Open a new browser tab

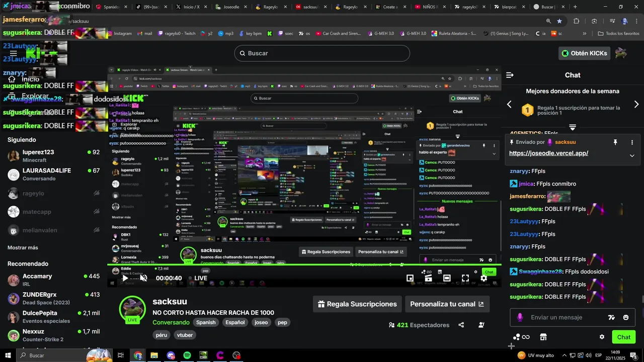click(x=575, y=7)
